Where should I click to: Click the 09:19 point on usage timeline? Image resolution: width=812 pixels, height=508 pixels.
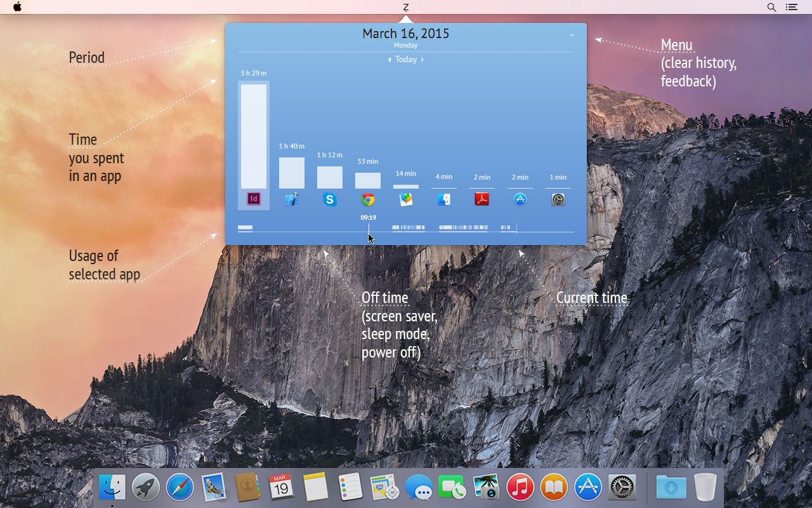tap(369, 225)
